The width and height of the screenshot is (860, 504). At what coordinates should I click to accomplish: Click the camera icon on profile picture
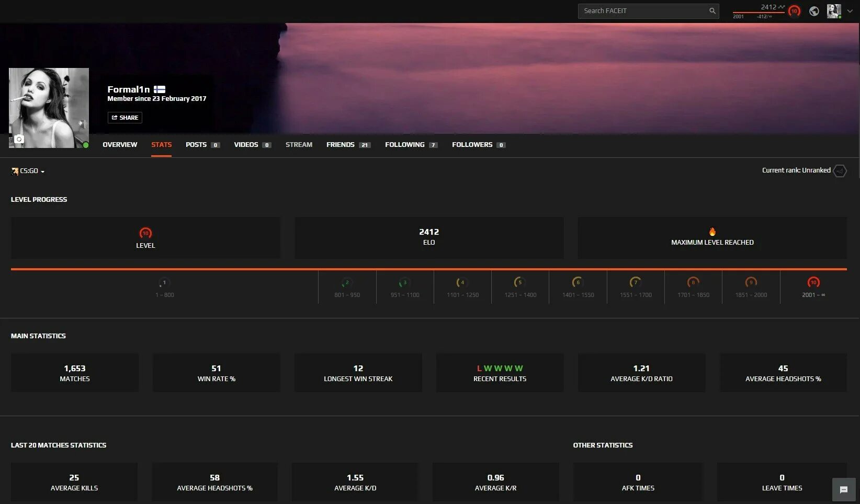pyautogui.click(x=19, y=139)
